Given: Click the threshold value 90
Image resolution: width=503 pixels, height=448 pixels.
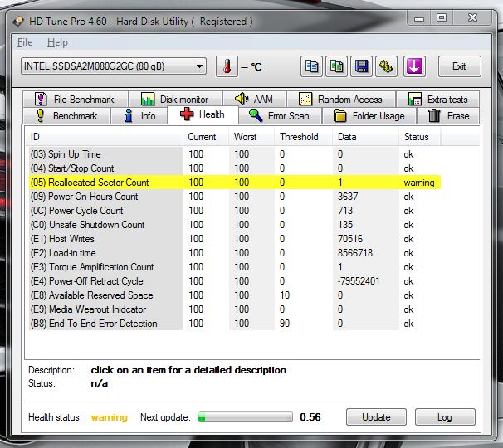Looking at the screenshot, I should pos(285,324).
